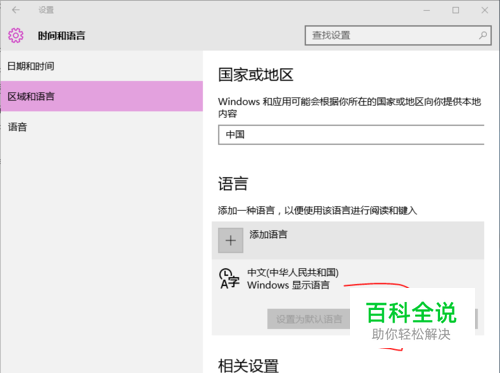This screenshot has width=500, height=373.
Task: Click the 设置为默认语言 button
Action: (309, 319)
